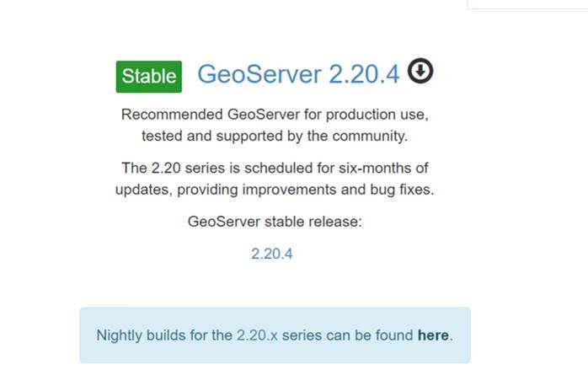Click the bordered box at the top right
Image resolution: width=588 pixels, height=391 pixels.
[527, 4]
